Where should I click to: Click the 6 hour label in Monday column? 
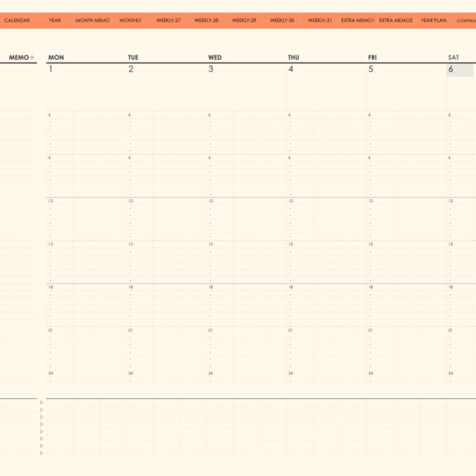(x=50, y=115)
